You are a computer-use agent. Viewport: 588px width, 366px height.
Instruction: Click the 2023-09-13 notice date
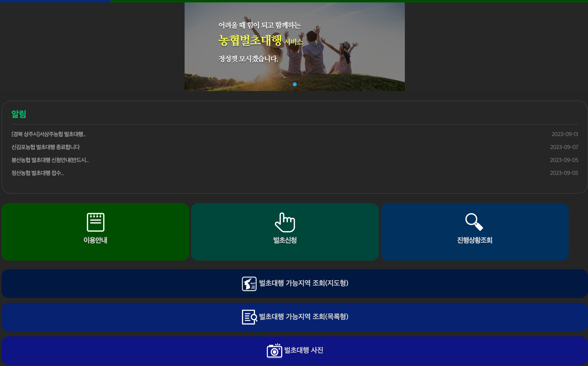[x=564, y=134]
